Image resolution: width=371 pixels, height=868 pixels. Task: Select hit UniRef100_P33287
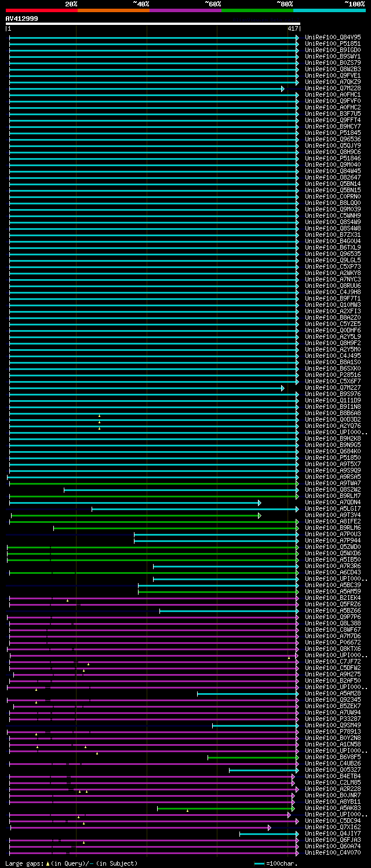point(332,719)
